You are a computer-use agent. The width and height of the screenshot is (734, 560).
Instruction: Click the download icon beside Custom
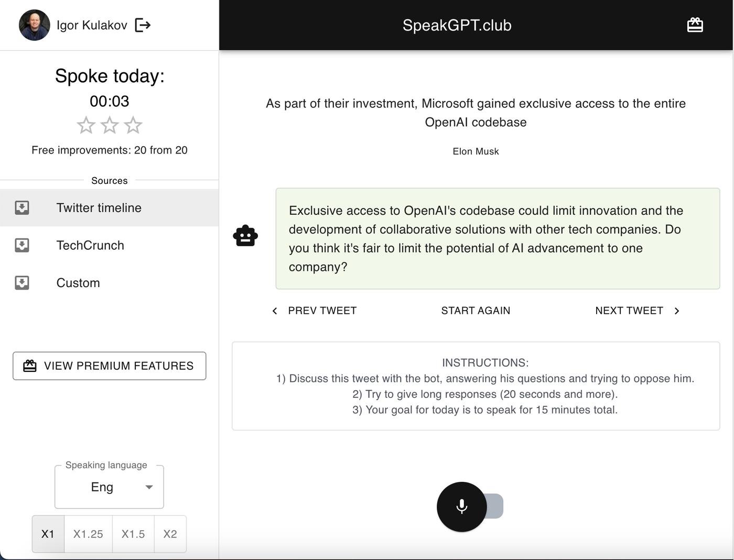tap(22, 283)
